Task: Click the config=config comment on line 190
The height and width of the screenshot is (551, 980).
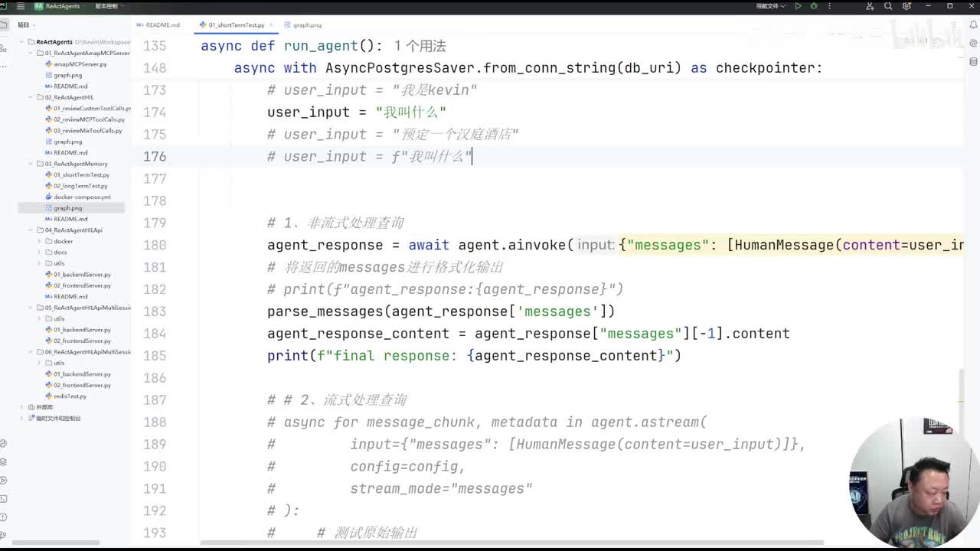Action: tap(407, 467)
